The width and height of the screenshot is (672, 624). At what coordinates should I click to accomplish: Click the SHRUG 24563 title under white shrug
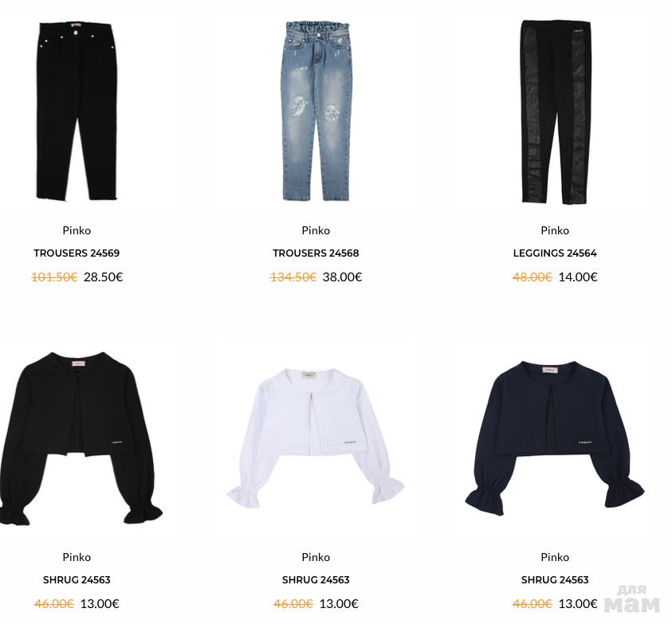click(x=316, y=580)
